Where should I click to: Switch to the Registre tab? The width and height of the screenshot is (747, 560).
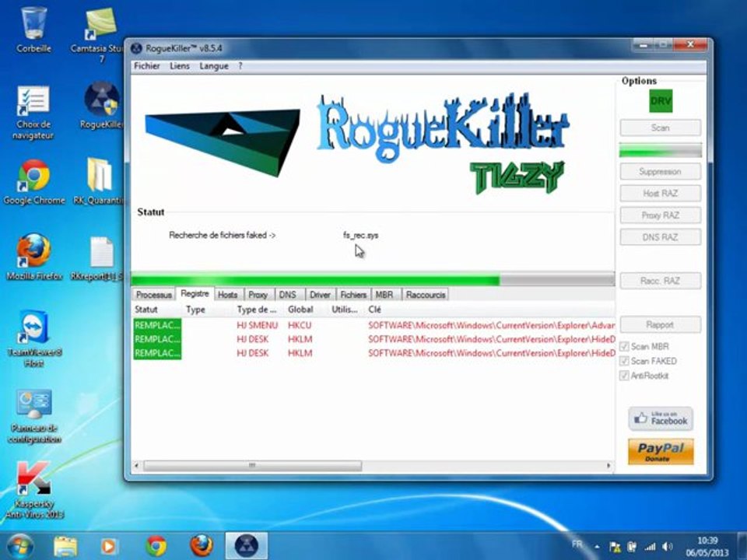click(x=195, y=294)
